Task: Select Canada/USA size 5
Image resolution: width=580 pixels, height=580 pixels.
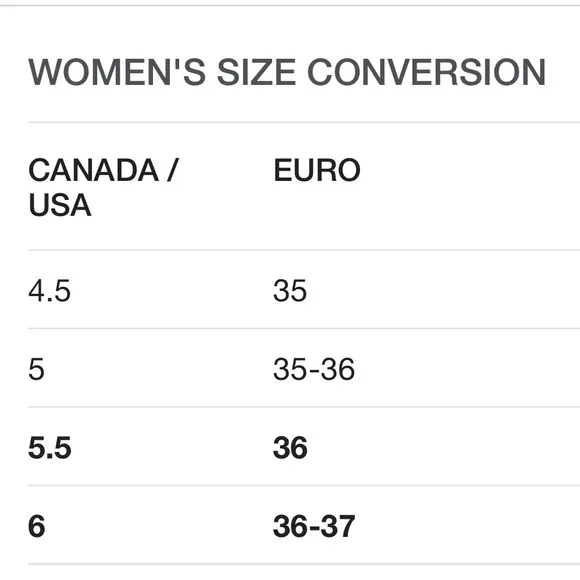Action: click(36, 369)
